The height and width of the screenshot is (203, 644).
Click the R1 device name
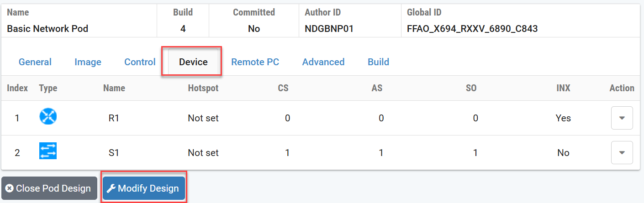point(114,118)
